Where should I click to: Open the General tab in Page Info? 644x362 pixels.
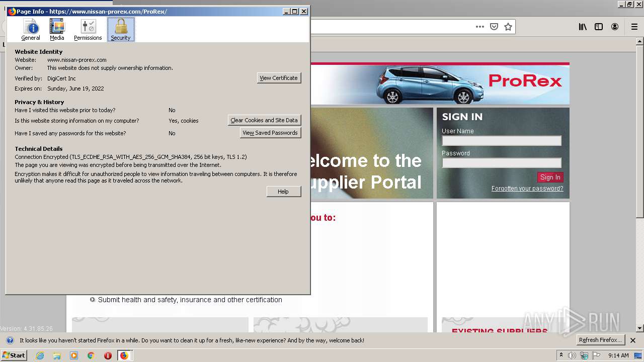(31, 30)
